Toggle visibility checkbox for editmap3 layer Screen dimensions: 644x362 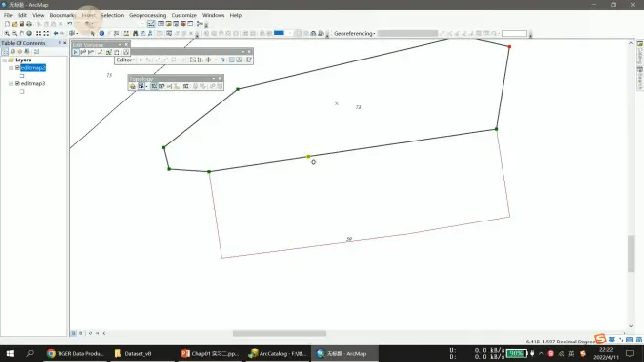(x=17, y=83)
